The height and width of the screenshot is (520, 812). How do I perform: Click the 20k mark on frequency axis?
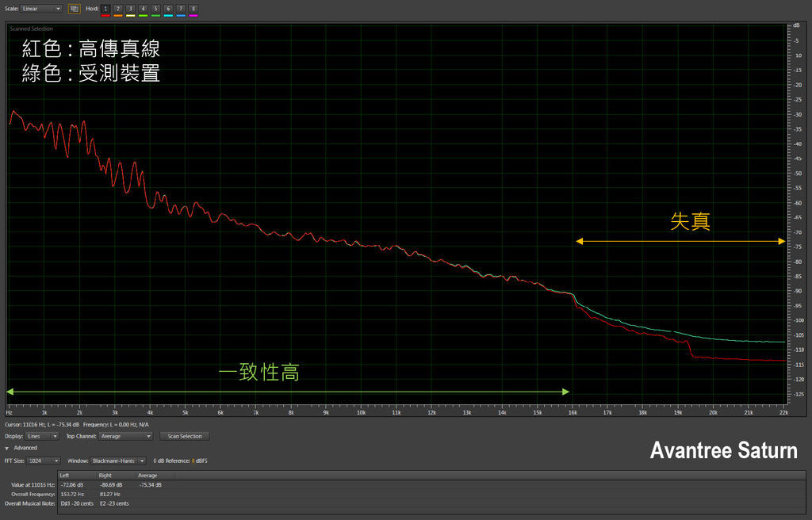click(x=713, y=413)
